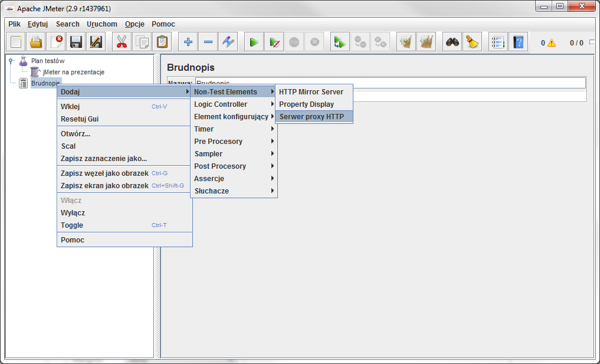Choose Zapisz ekran jako obrazek
This screenshot has height=364, width=600.
tap(124, 186)
